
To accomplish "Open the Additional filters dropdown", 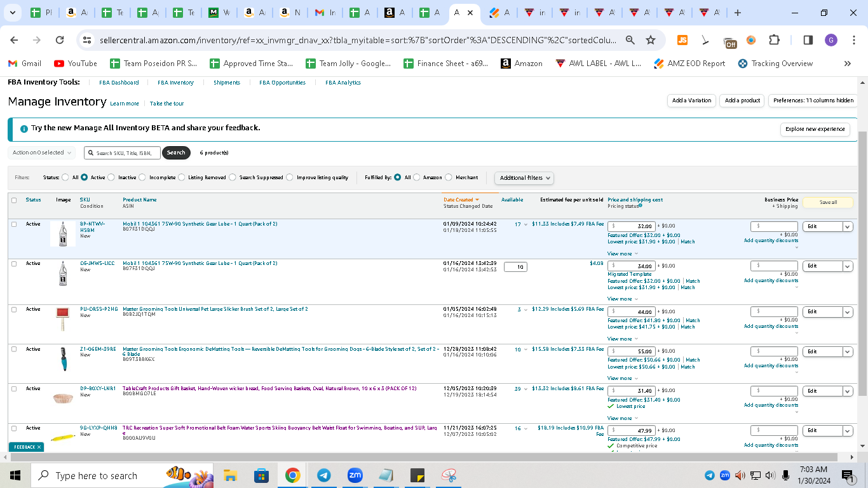I will click(x=524, y=178).
